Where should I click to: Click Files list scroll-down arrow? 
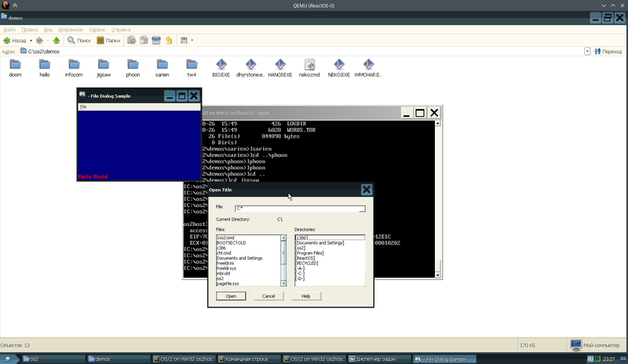tap(283, 283)
